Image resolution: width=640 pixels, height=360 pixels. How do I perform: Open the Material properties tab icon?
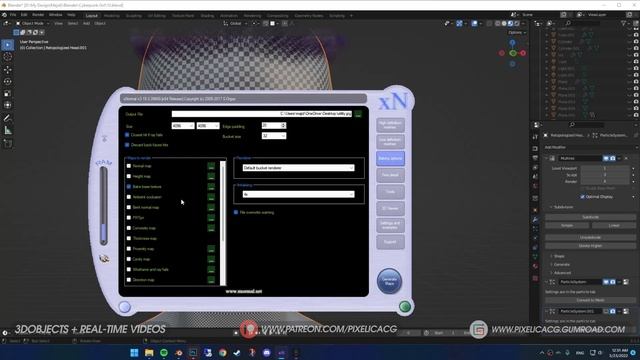click(x=535, y=266)
